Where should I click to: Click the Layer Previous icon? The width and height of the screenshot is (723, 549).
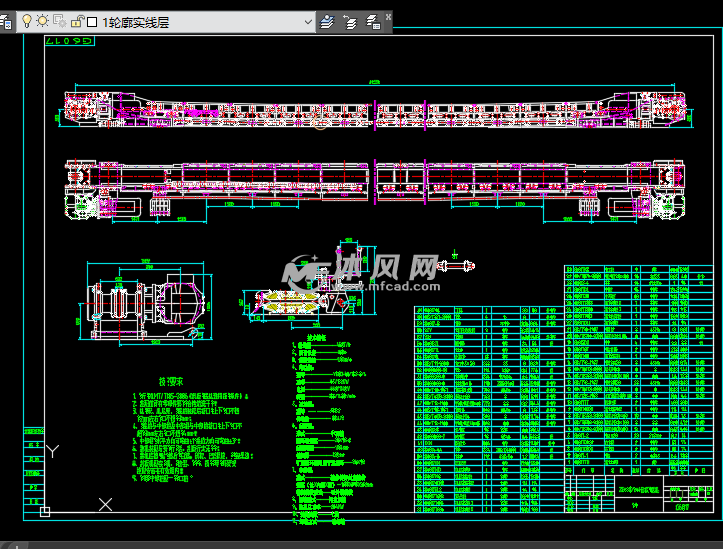350,21
